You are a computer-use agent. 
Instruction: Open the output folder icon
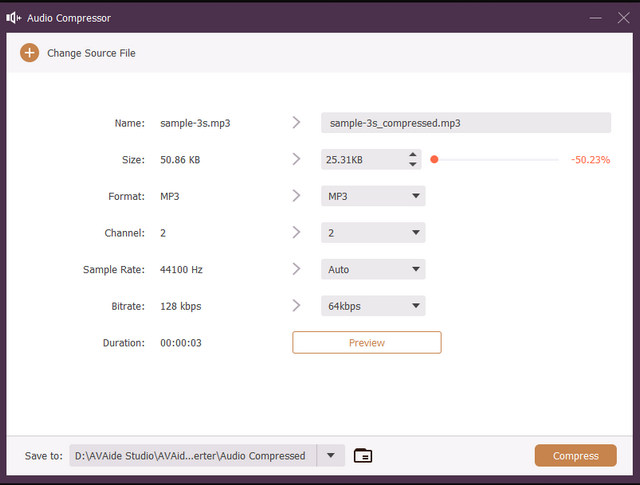(363, 456)
